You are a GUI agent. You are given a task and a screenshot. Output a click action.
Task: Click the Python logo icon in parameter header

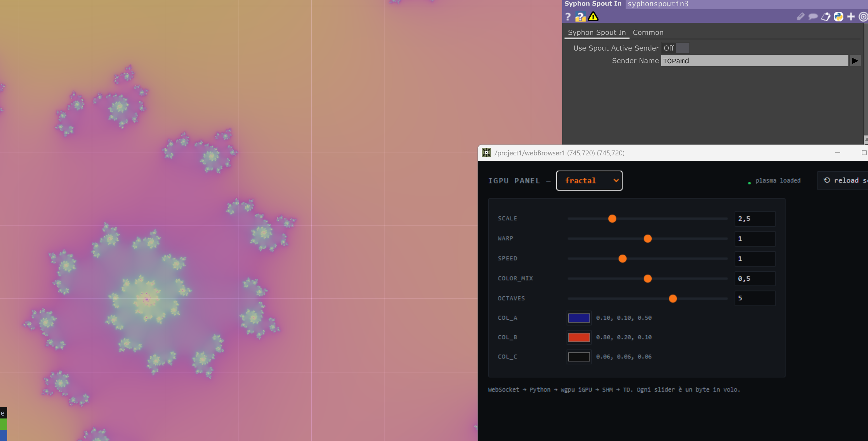[x=838, y=17]
